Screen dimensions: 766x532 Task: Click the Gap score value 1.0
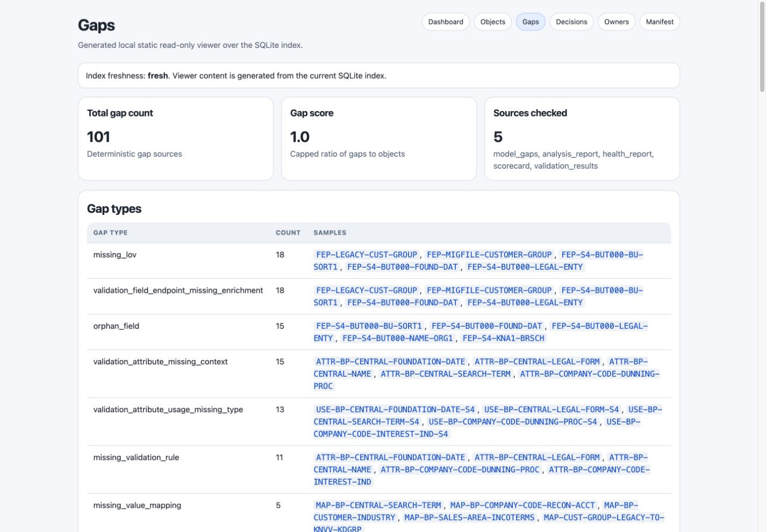[300, 137]
